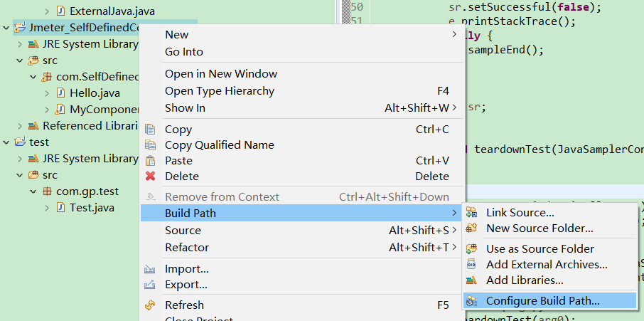Click the Paste clipboard icon
This screenshot has width=644, height=321.
click(150, 161)
